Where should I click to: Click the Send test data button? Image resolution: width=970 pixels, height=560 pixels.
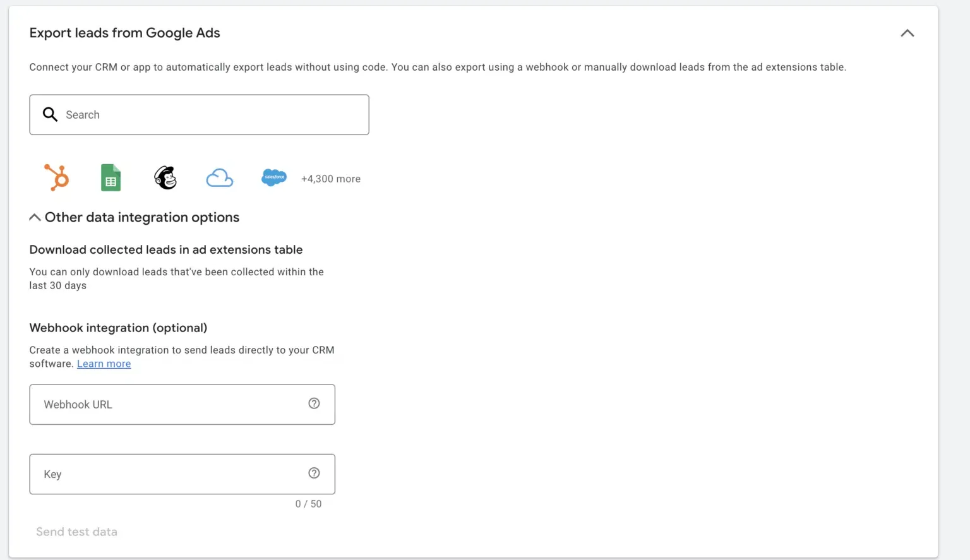[x=76, y=532]
